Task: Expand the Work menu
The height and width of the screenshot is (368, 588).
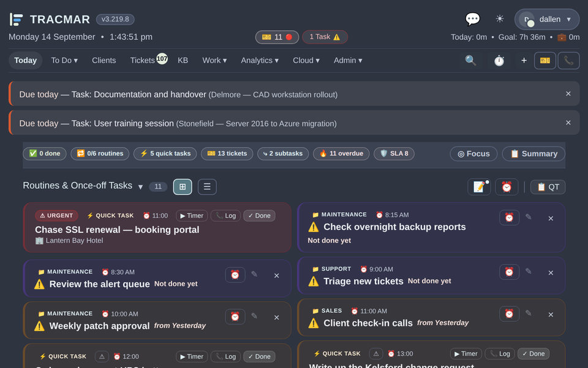Action: point(214,61)
